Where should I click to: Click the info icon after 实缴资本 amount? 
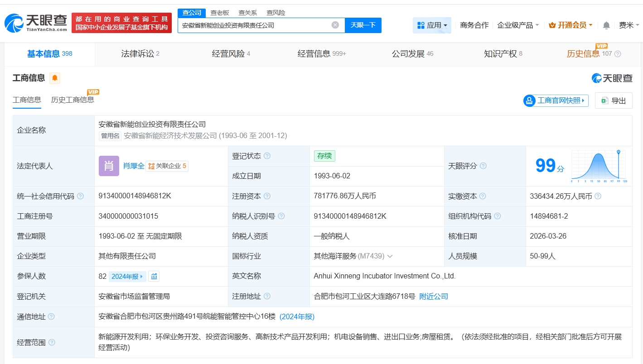[598, 196]
